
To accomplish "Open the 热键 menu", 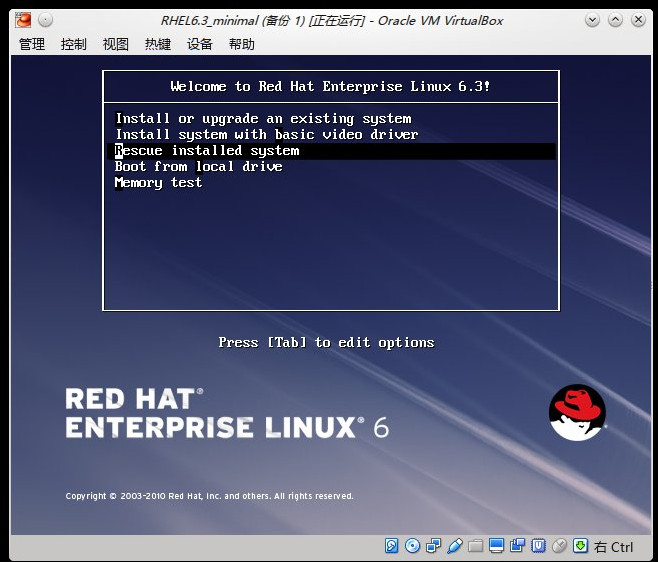I will click(x=157, y=44).
